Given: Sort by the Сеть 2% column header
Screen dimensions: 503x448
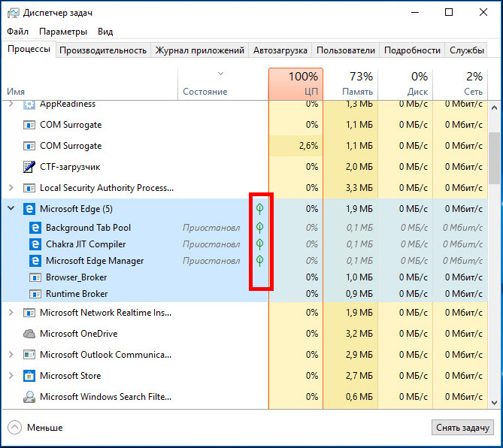Looking at the screenshot, I should 460,84.
